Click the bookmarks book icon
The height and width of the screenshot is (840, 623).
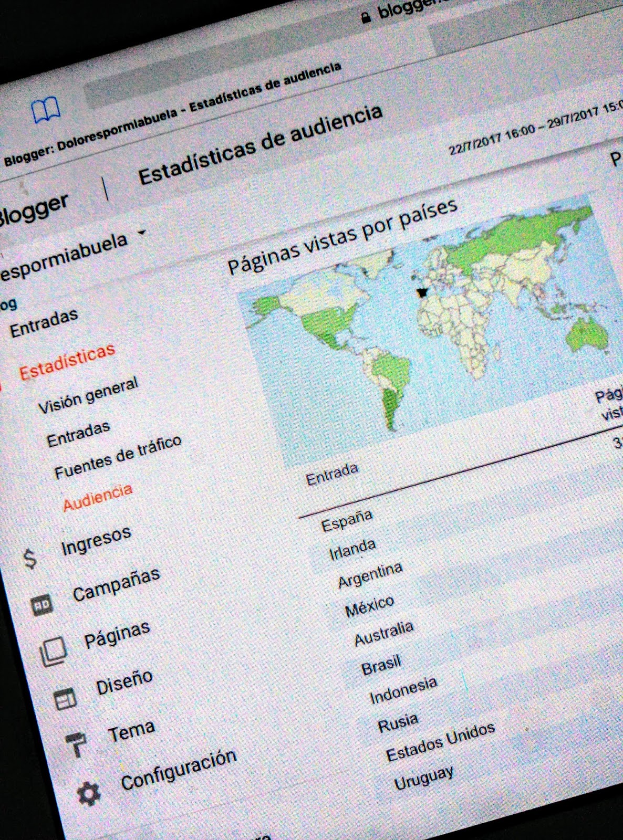click(46, 110)
